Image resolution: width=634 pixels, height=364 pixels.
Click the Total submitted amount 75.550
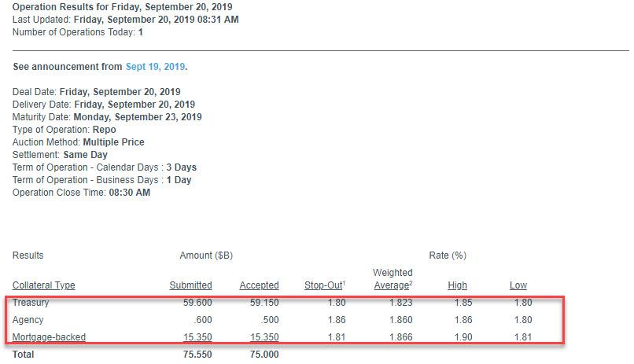[197, 355]
